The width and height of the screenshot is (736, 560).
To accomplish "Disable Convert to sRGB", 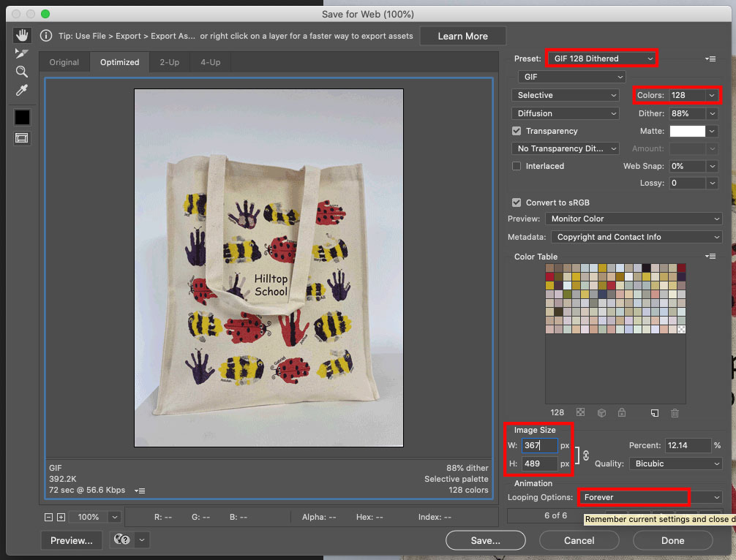I will [517, 203].
